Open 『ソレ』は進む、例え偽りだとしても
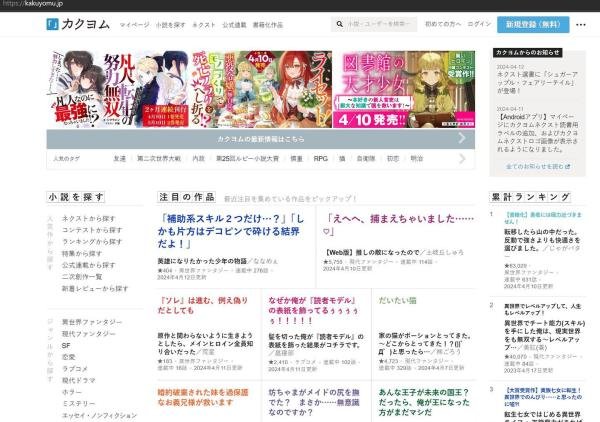Screen dimensions: 600x422 tap(203, 305)
